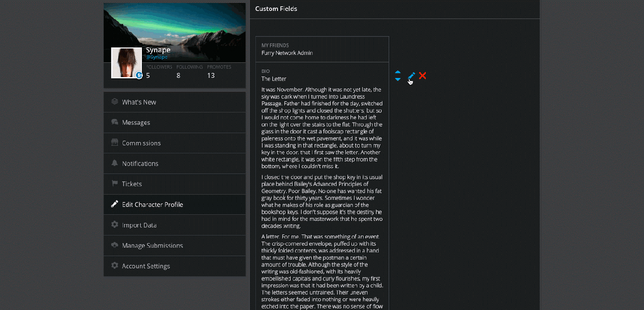Click the fn badge on the avatar
This screenshot has height=310, width=644.
click(x=139, y=75)
